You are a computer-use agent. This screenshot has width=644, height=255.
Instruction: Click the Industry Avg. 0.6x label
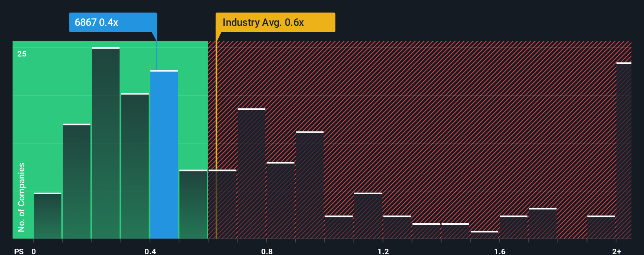[275, 22]
